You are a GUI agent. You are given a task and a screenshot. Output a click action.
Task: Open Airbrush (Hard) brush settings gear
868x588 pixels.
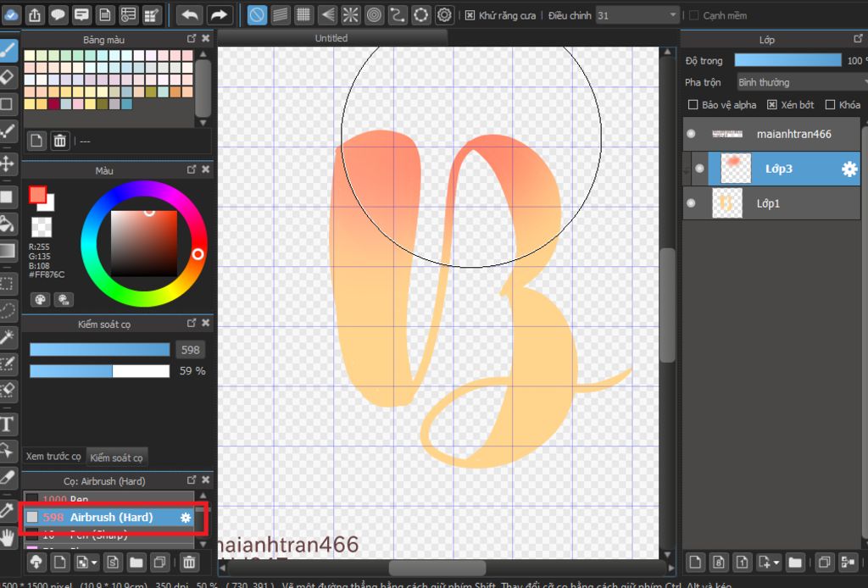[186, 517]
